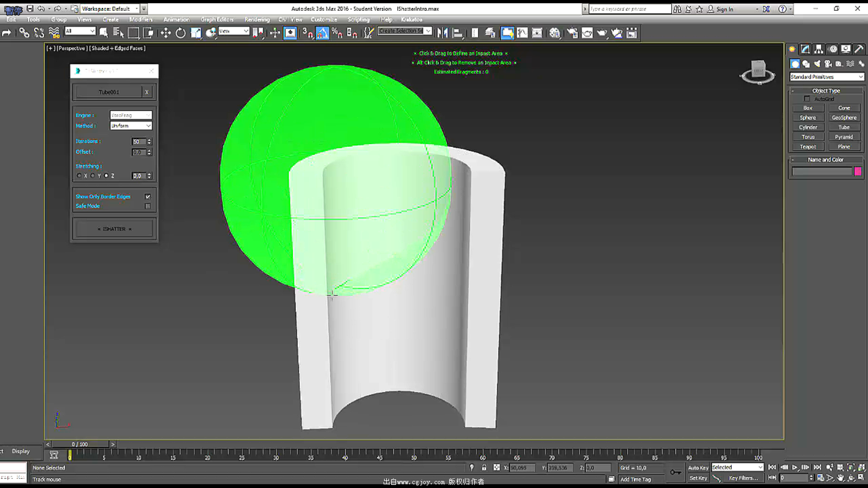Activate Select and Rotate tool

pos(181,33)
